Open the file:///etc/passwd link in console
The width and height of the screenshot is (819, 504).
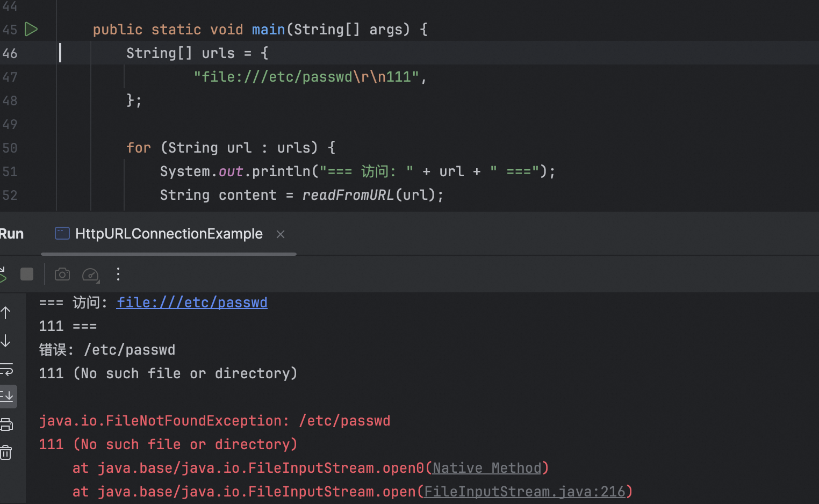pos(192,303)
